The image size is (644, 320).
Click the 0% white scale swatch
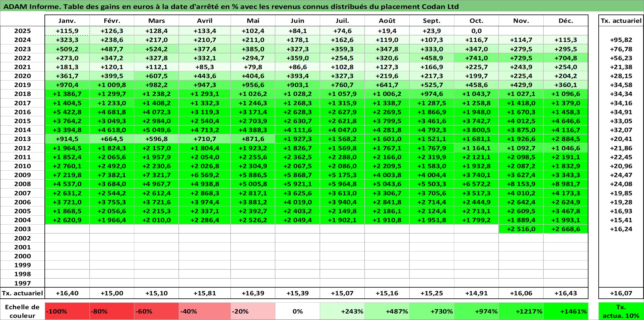tap(298, 311)
